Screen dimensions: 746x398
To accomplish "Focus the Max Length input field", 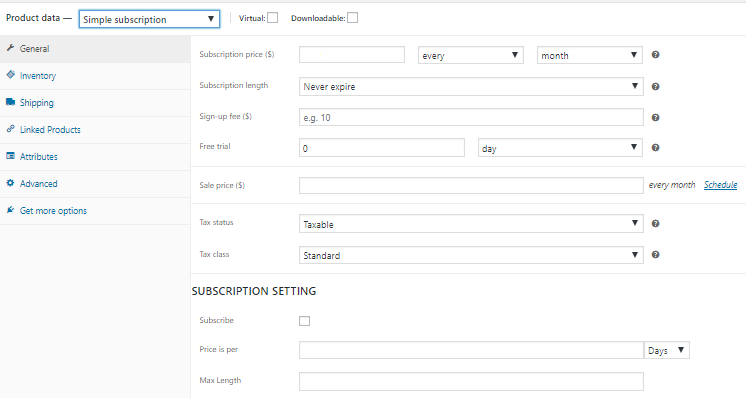I will [x=471, y=381].
